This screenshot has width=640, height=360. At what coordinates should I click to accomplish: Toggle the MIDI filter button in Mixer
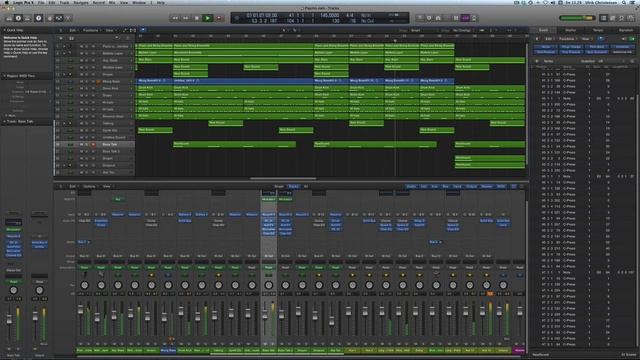click(x=501, y=187)
